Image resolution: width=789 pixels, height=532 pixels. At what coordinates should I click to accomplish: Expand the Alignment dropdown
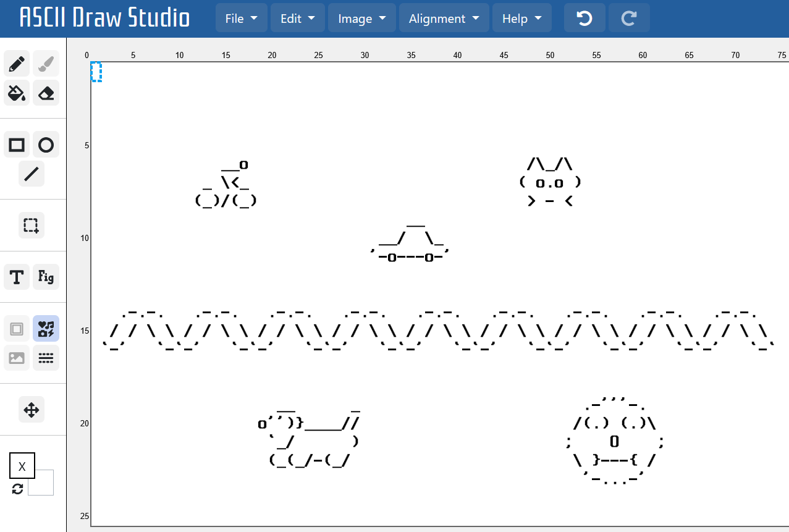(444, 19)
